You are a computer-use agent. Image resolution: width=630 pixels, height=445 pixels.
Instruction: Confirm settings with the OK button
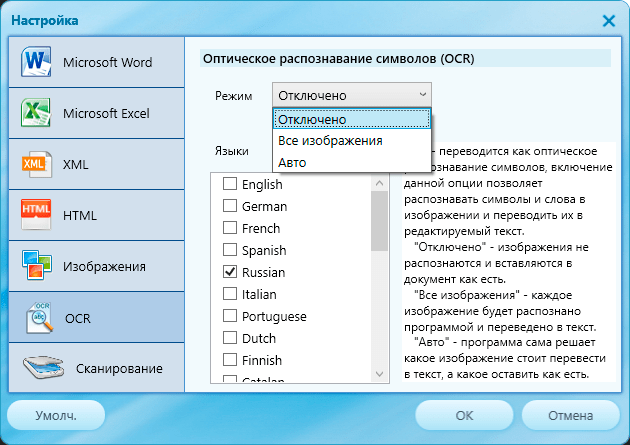point(464,415)
